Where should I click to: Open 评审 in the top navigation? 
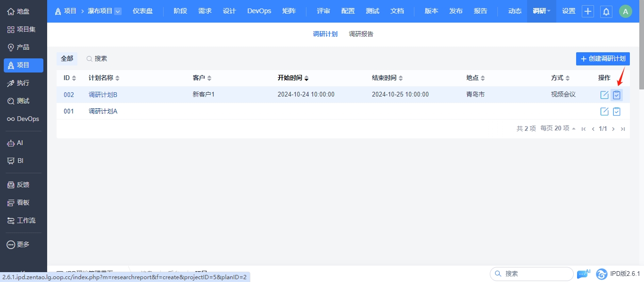tap(323, 11)
